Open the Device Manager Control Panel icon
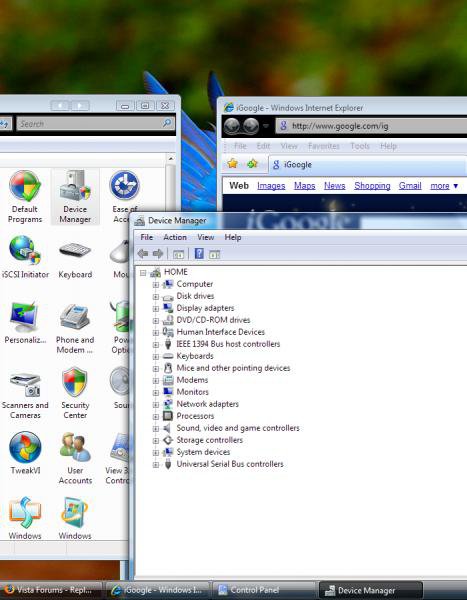This screenshot has width=467, height=600. 75,196
